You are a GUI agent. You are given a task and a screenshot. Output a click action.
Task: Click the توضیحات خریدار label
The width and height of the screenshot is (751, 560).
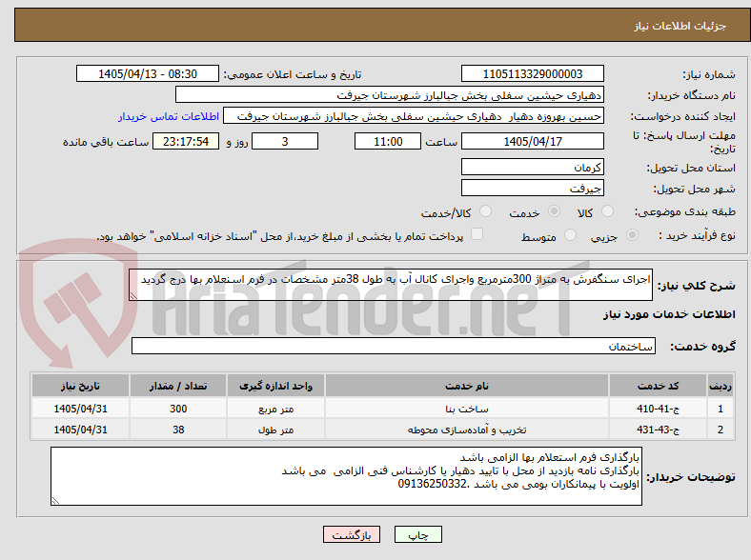click(x=691, y=477)
